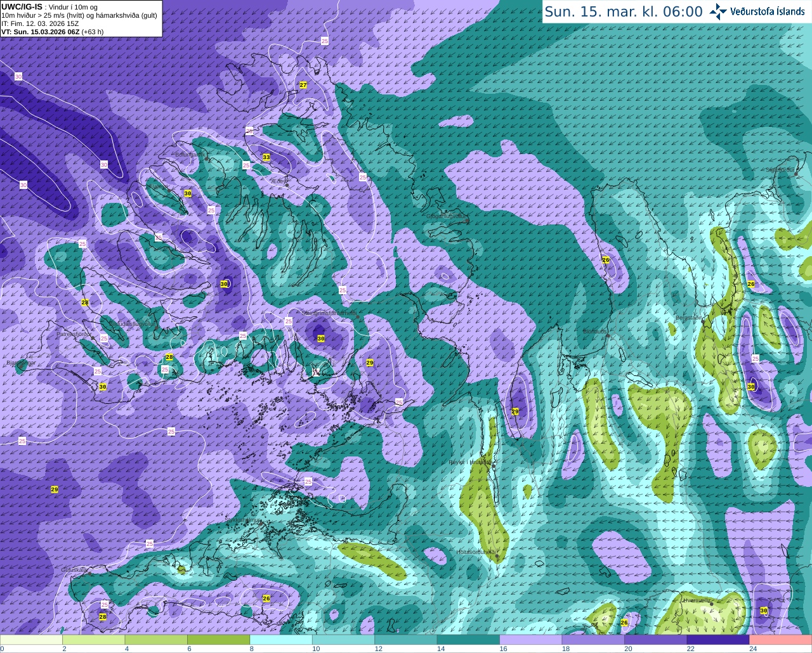Click the Bolungarvík station label
812x653 pixels.
pyautogui.click(x=189, y=154)
